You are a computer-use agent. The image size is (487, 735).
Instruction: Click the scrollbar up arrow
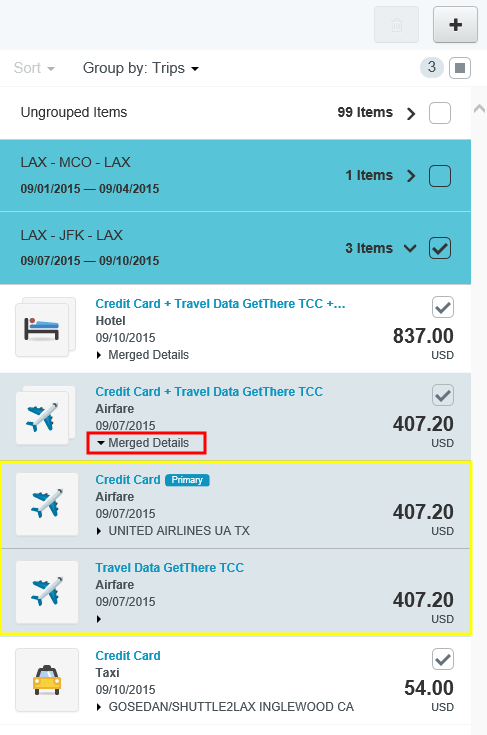(x=479, y=109)
